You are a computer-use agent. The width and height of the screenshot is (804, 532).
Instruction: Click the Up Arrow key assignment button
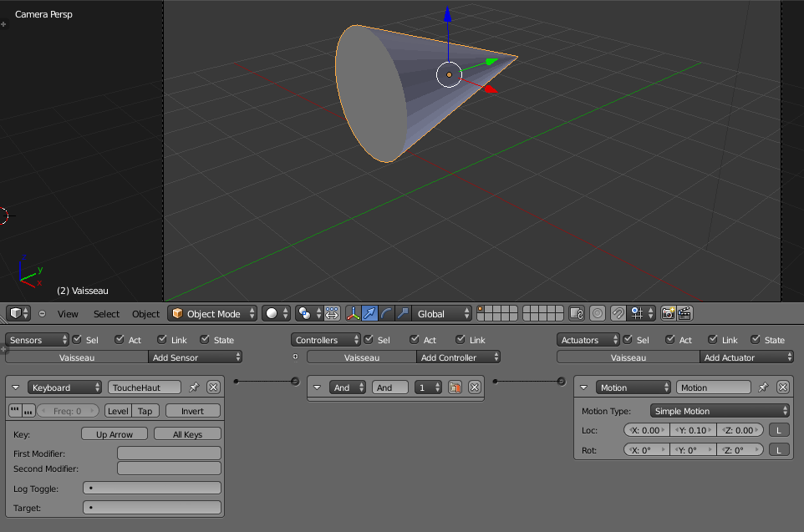pos(114,434)
